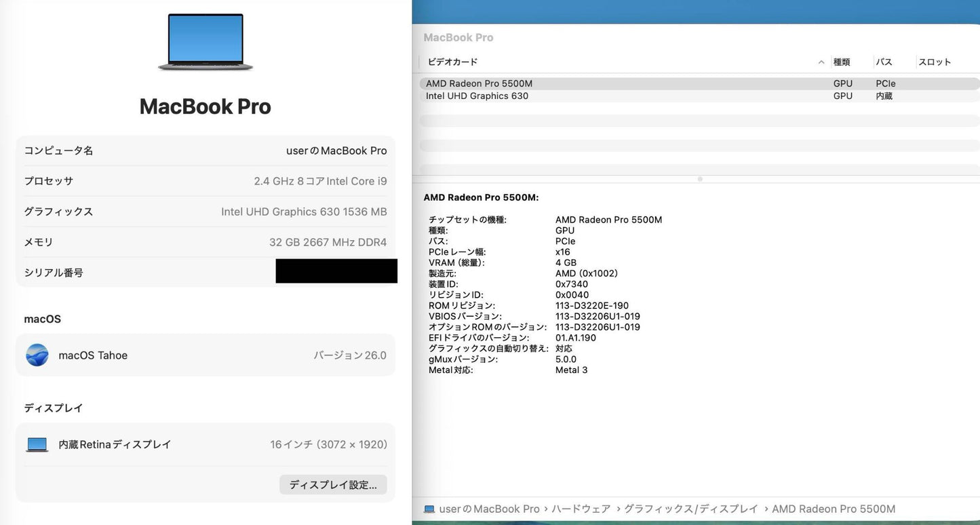Sort the list by スロット column
Viewport: 980px width, 525px height.
pyautogui.click(x=934, y=62)
